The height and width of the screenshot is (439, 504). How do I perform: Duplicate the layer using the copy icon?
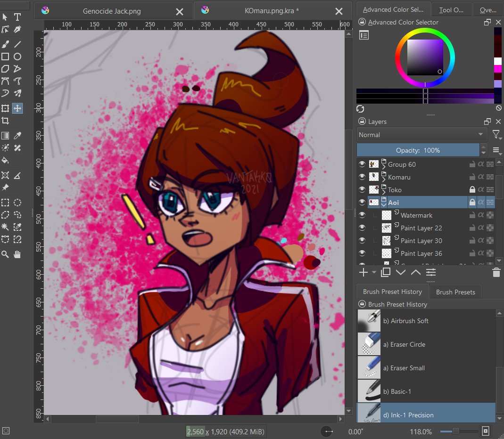point(385,273)
